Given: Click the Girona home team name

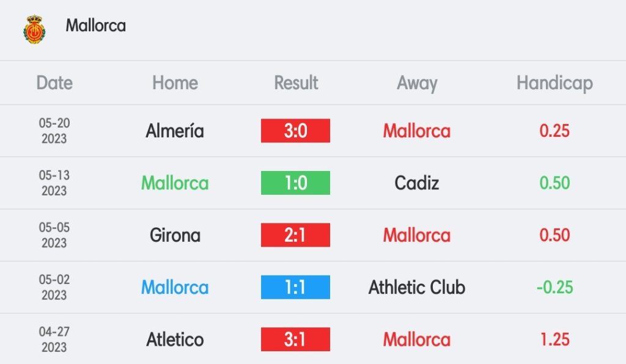Looking at the screenshot, I should pos(175,235).
